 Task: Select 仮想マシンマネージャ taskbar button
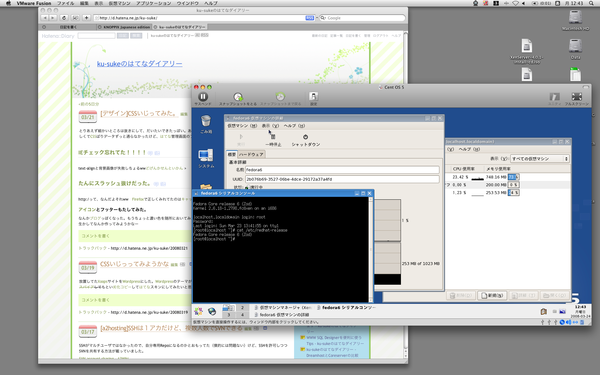coord(283,308)
